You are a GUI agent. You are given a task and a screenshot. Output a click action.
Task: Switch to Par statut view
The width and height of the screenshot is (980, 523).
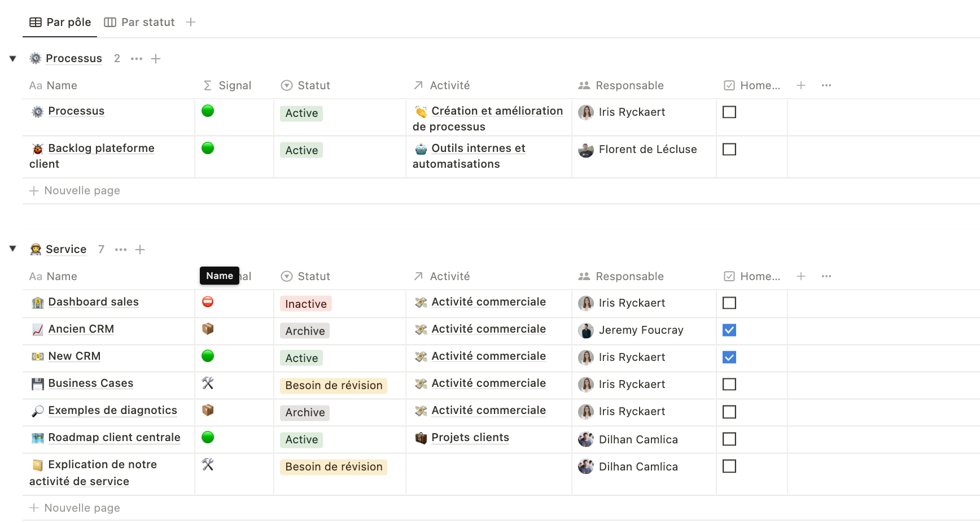[140, 22]
